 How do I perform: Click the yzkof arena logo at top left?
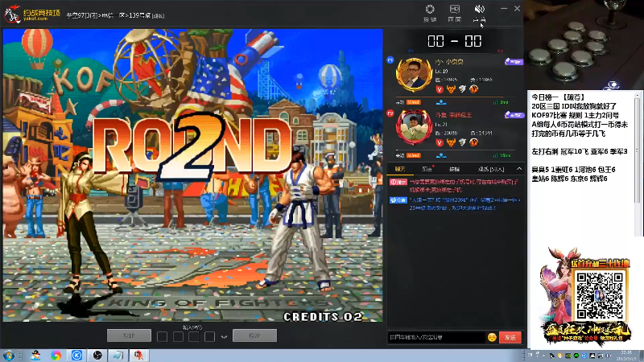(x=32, y=14)
